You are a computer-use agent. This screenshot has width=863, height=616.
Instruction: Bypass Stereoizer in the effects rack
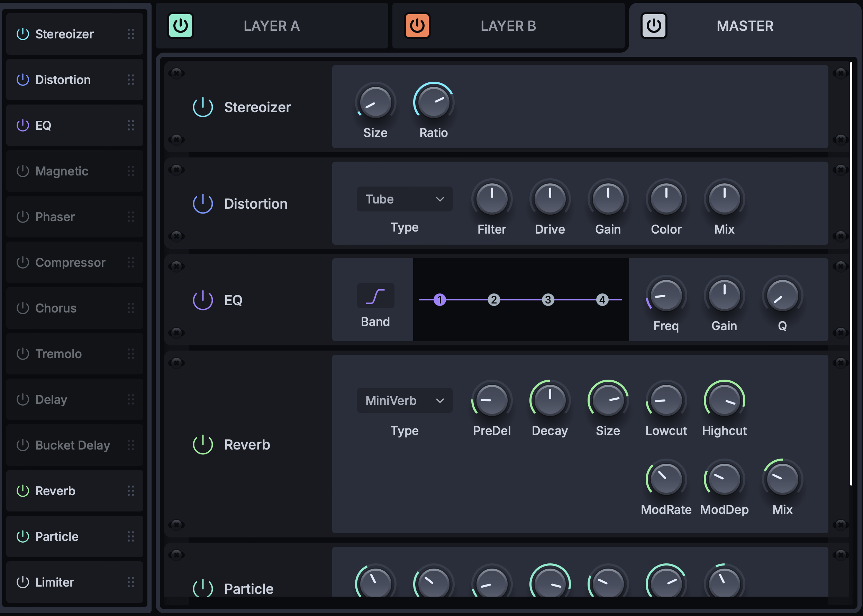point(203,107)
